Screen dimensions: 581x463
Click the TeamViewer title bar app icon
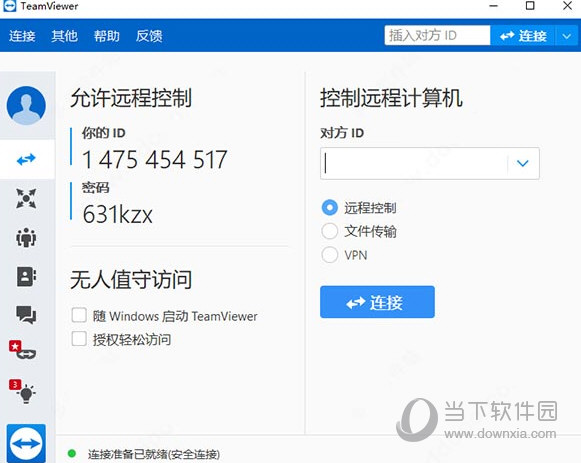click(x=9, y=6)
